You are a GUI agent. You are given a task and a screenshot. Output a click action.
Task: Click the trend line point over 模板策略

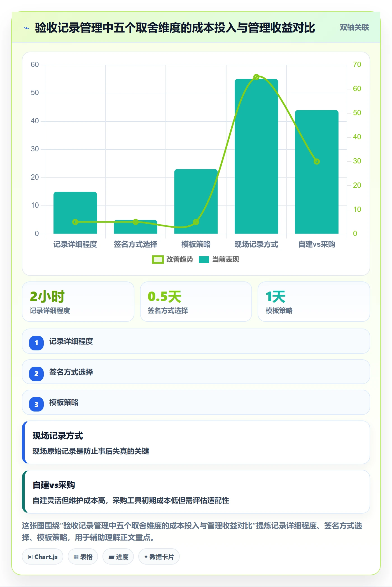[x=196, y=222]
